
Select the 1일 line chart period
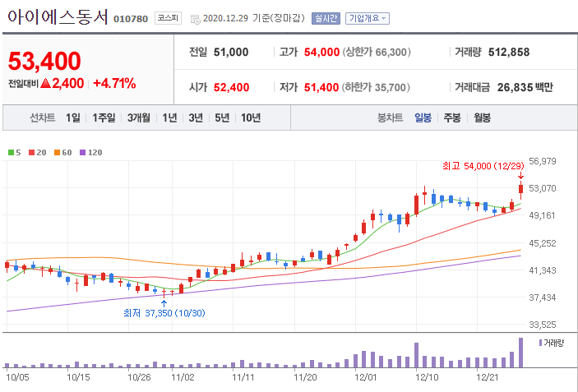(x=73, y=118)
